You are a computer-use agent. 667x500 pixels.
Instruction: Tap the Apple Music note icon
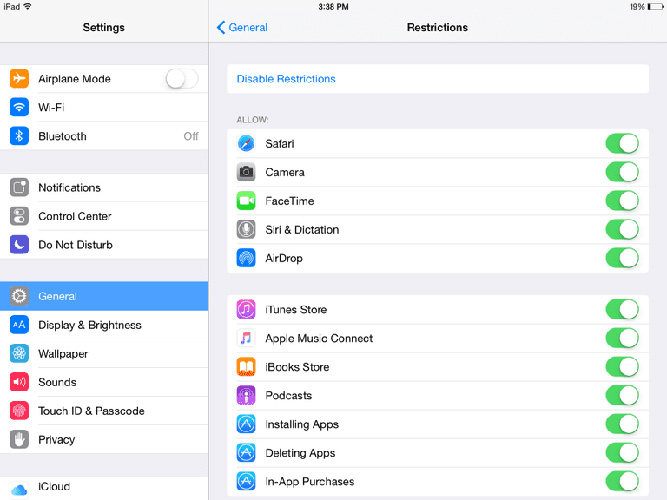pos(246,338)
